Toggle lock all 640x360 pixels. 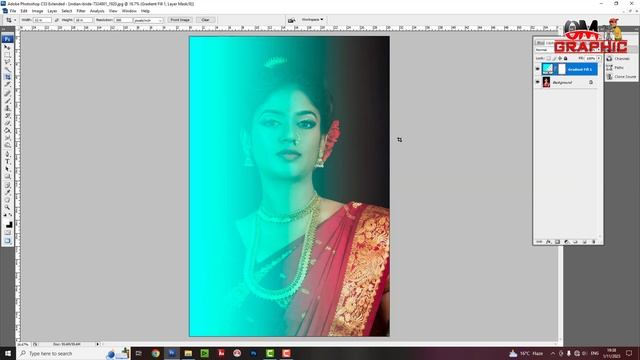(x=565, y=58)
